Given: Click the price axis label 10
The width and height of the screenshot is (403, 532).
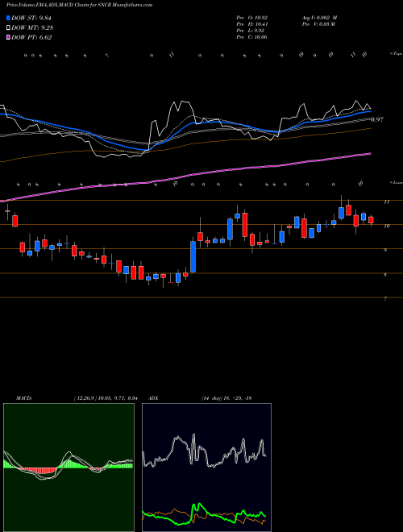Looking at the screenshot, I should [386, 226].
